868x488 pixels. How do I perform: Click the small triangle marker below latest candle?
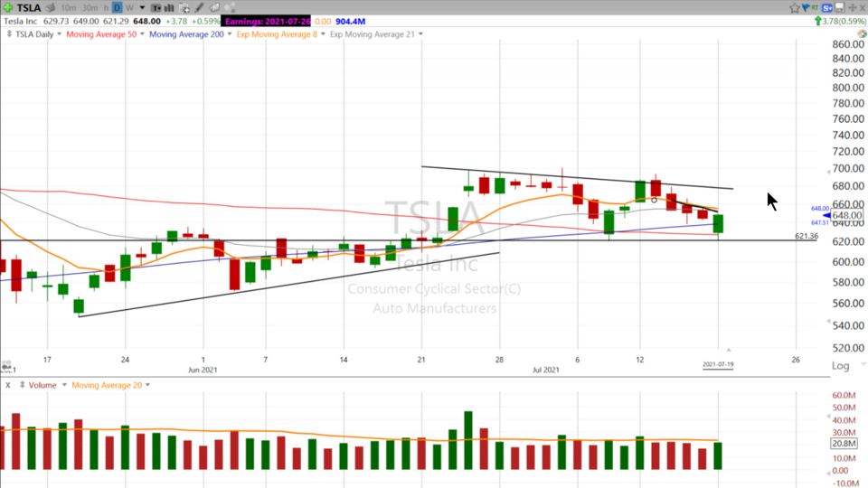(x=729, y=350)
